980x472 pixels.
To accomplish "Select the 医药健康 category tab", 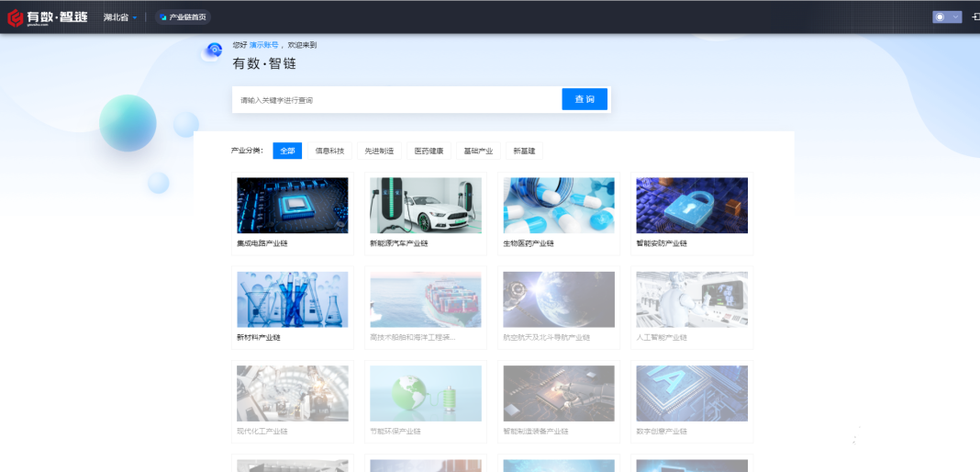I will pyautogui.click(x=429, y=151).
